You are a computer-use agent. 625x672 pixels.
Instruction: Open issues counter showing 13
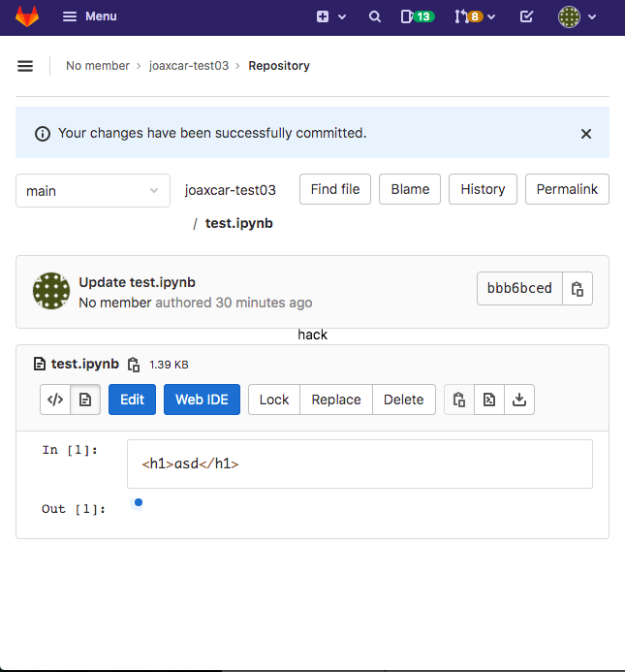(417, 16)
